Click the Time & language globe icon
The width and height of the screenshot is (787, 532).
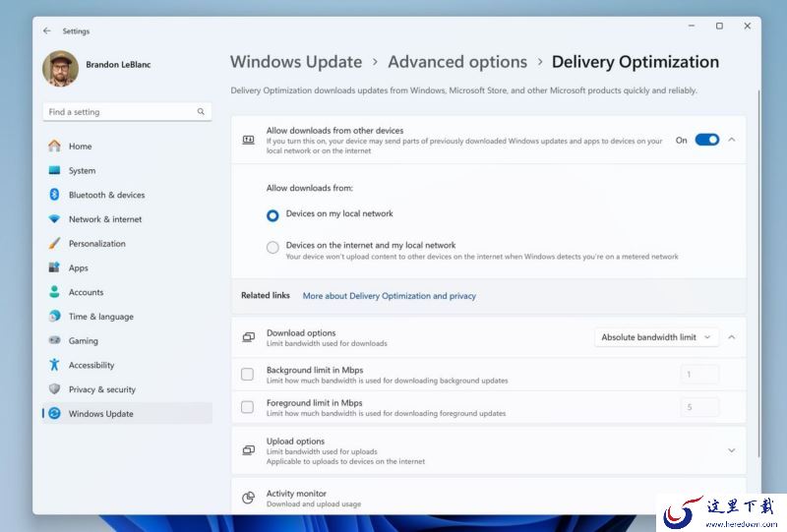point(54,317)
